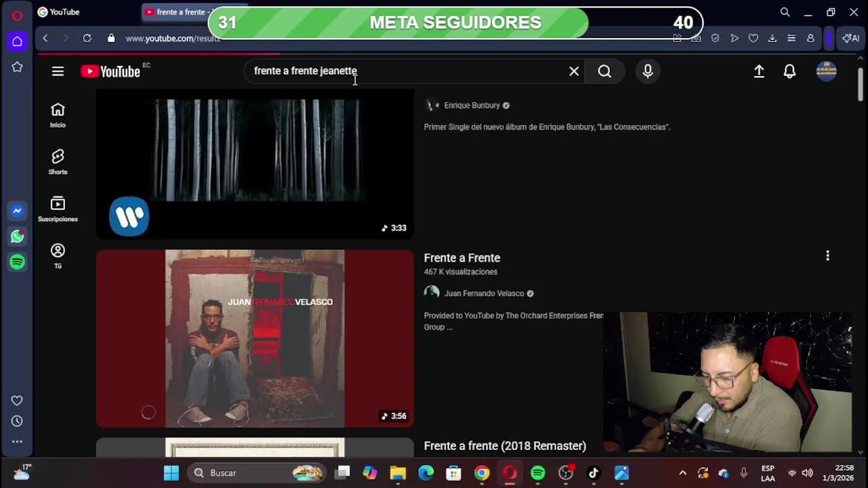Open the browser downloads icon
The width and height of the screenshot is (868, 488).
tap(772, 38)
